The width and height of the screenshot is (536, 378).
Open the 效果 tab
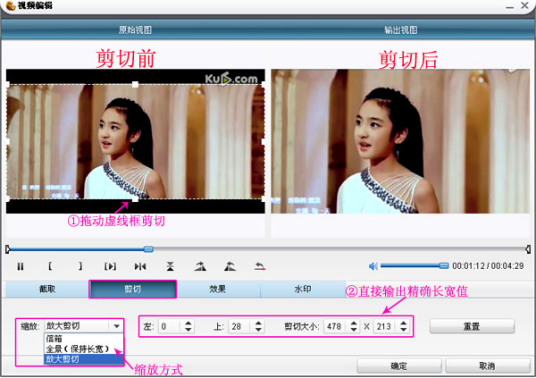(x=218, y=289)
